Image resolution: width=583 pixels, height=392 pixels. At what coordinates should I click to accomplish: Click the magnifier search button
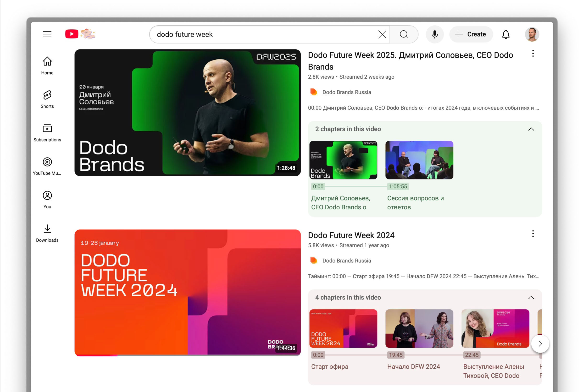(404, 34)
